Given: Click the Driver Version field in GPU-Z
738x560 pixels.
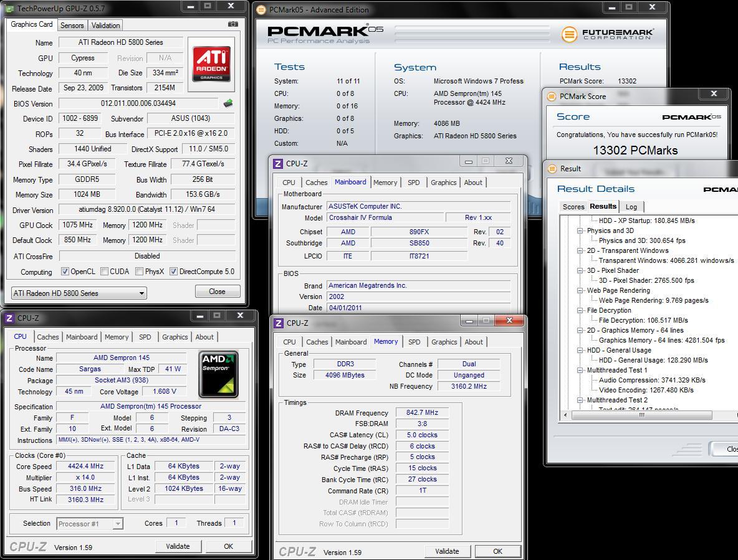Looking at the screenshot, I should tap(147, 209).
